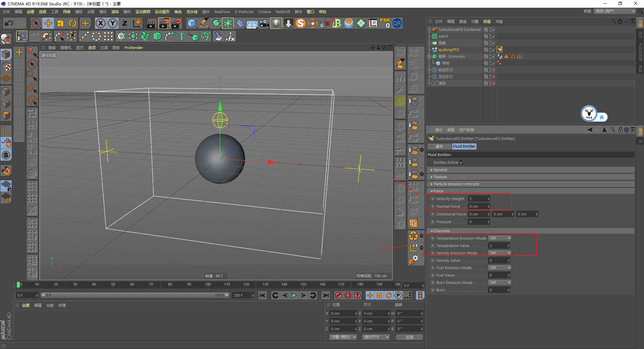Open Render Settings icon
The image size is (644, 349).
tap(176, 23)
